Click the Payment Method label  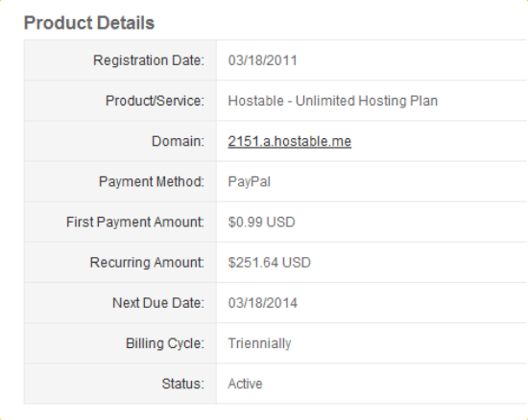tap(152, 181)
